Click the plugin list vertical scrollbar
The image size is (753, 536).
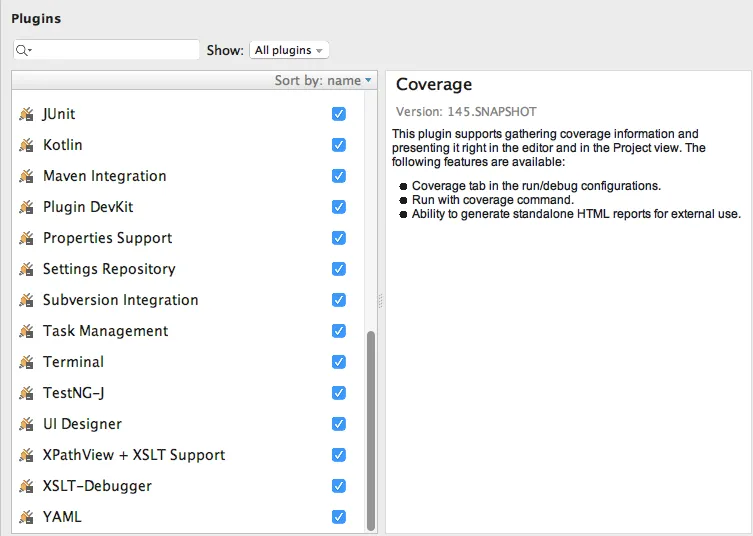click(x=371, y=430)
